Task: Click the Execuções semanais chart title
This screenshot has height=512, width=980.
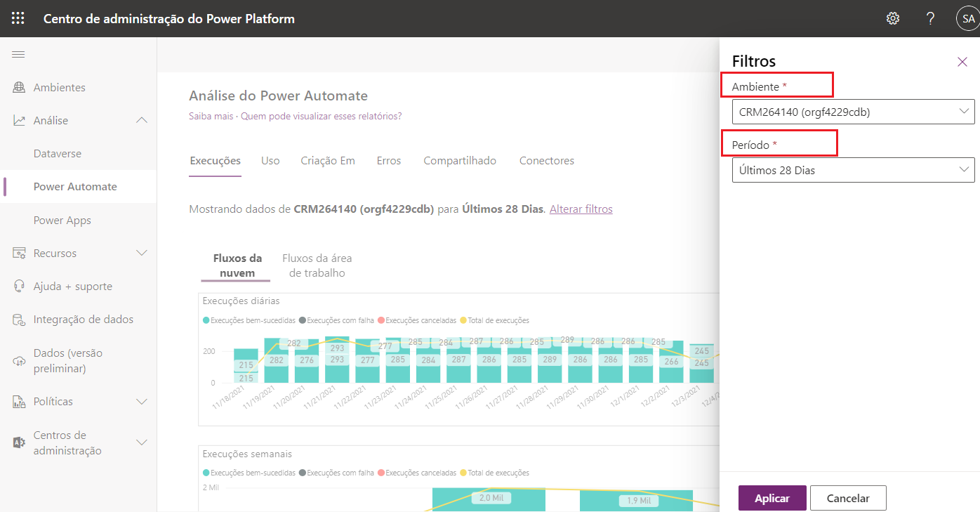Action: [247, 454]
